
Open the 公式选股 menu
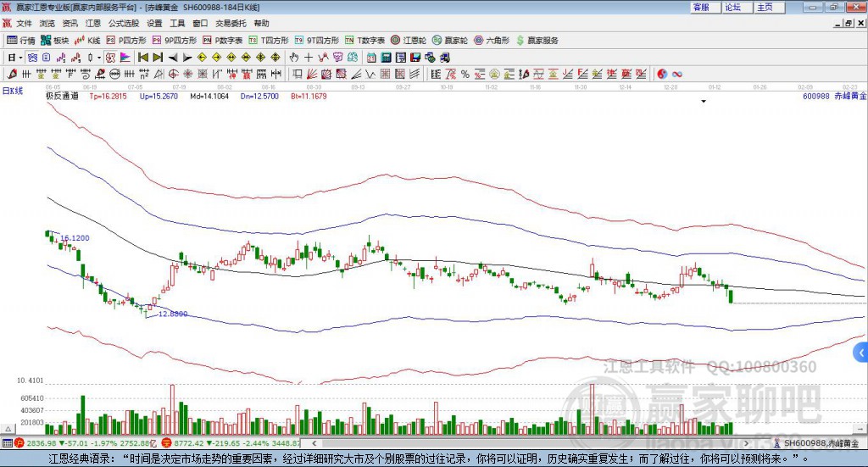[124, 23]
